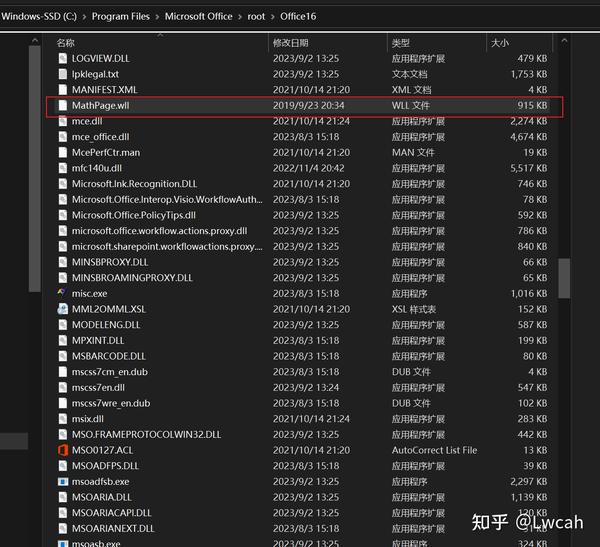Screen dimensions: 600x547
Task: Click the Microsoft.Ink.Recognition.DLL file icon
Action: pos(63,184)
